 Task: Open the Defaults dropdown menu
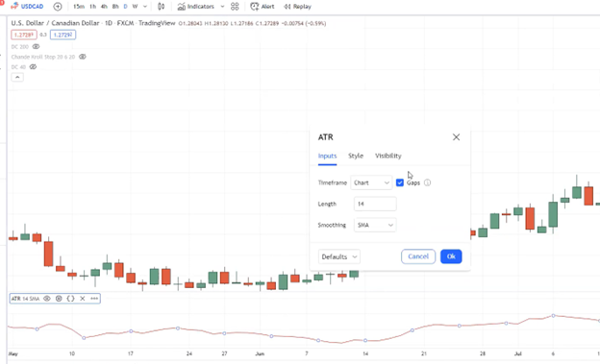339,256
